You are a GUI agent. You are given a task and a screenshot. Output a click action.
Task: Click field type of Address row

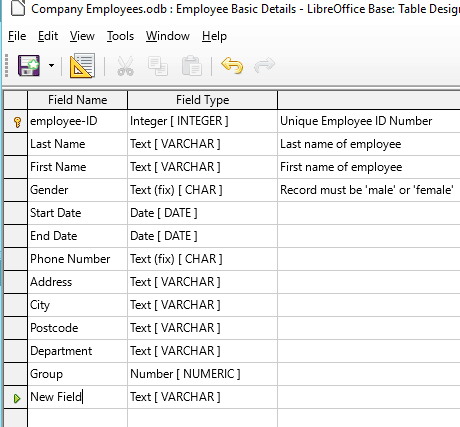tap(202, 282)
